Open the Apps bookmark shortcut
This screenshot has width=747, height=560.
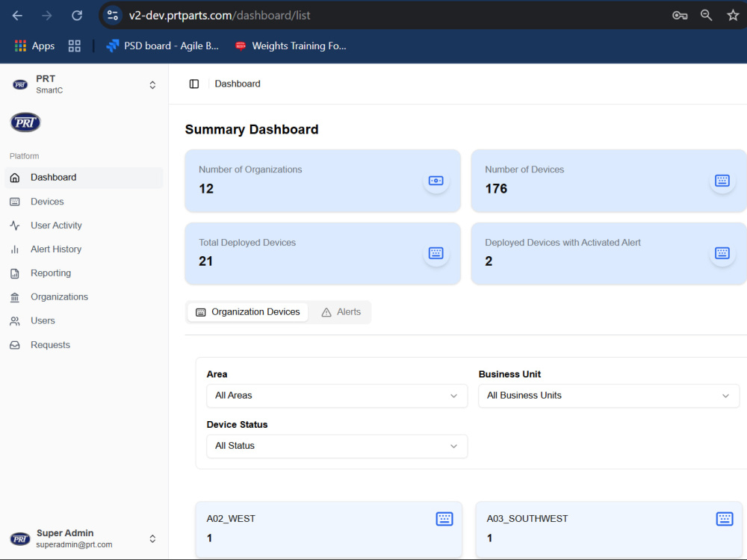35,46
